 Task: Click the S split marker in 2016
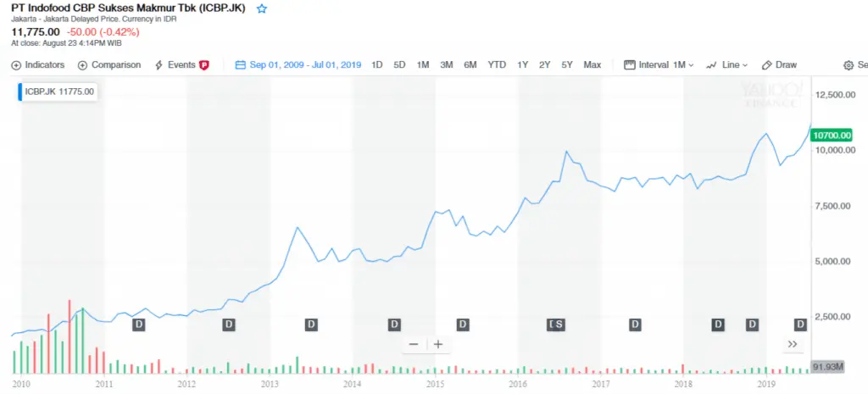pyautogui.click(x=559, y=325)
